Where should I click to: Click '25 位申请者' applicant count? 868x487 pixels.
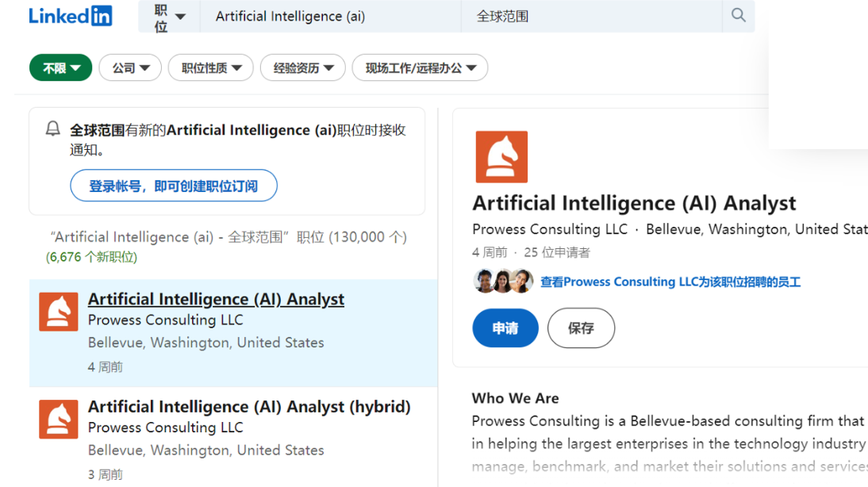coord(557,252)
